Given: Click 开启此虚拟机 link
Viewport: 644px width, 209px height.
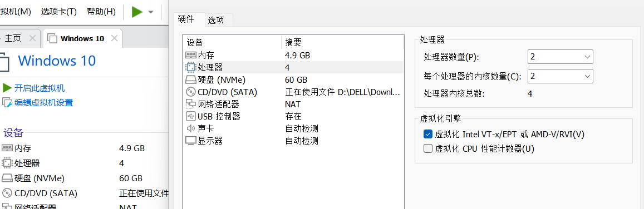Looking at the screenshot, I should [40, 88].
